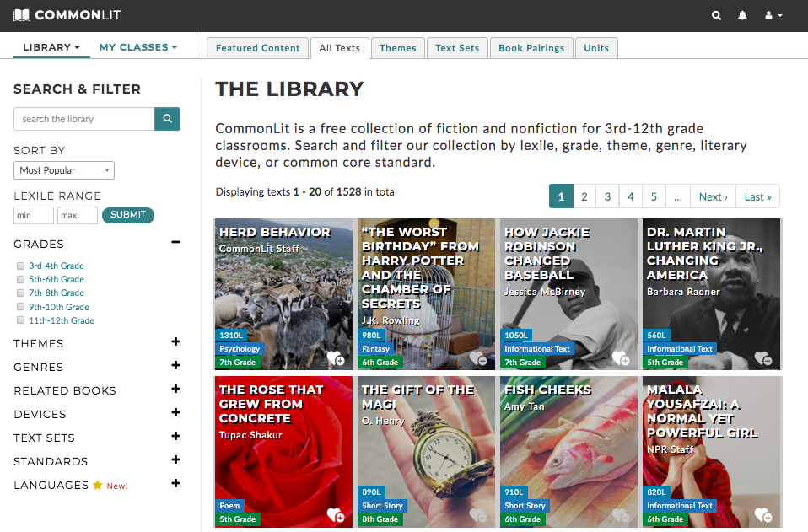Image resolution: width=808 pixels, height=532 pixels.
Task: Open the notifications bell icon
Action: coord(742,15)
